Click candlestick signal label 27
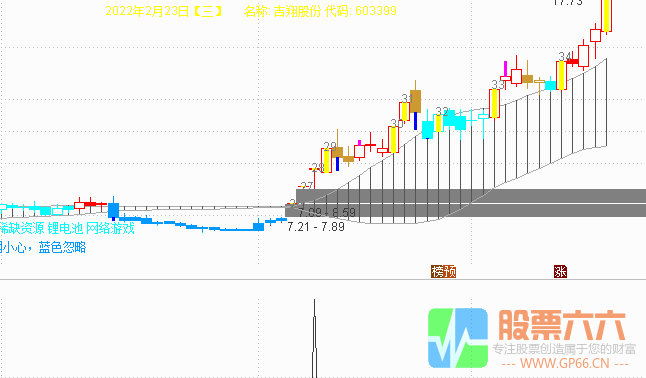Viewport: 646px width, 378px height. [x=306, y=186]
